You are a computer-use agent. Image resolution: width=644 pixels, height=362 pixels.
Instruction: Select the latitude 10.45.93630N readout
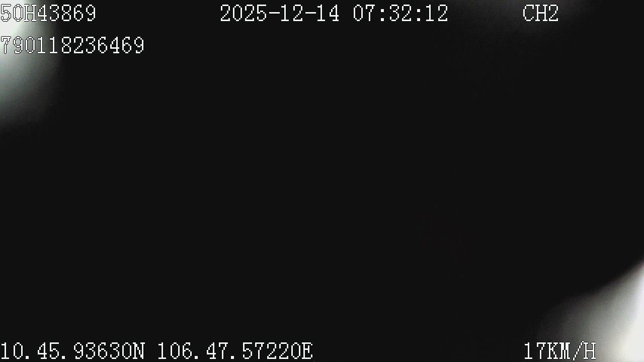tap(72, 351)
